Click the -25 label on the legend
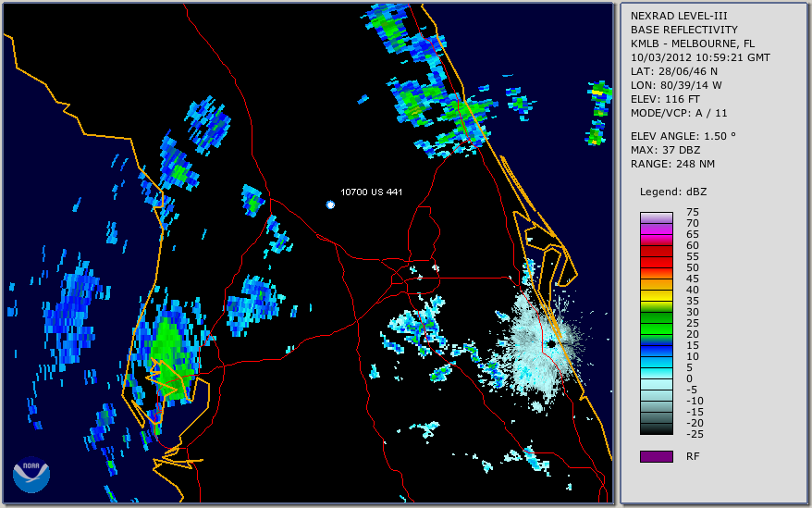 pos(695,434)
